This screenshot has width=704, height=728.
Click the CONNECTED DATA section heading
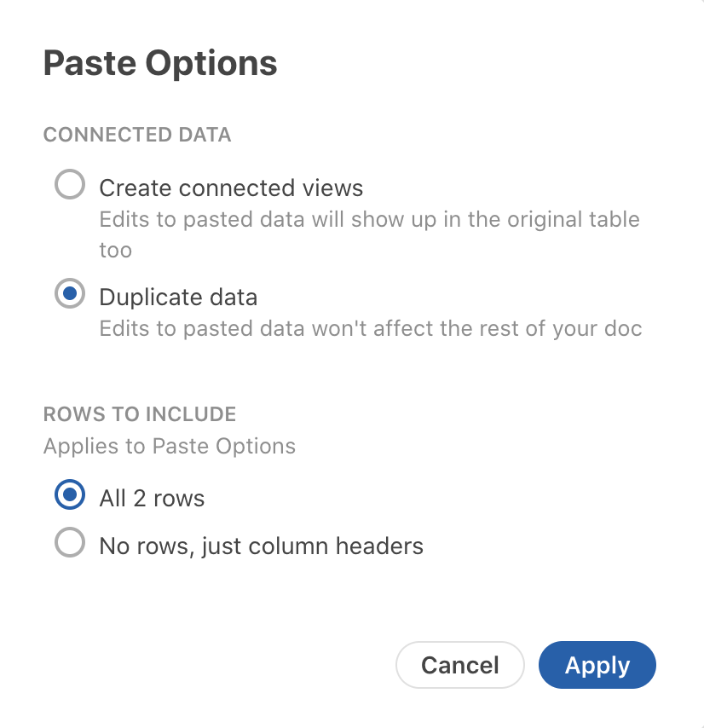click(137, 135)
